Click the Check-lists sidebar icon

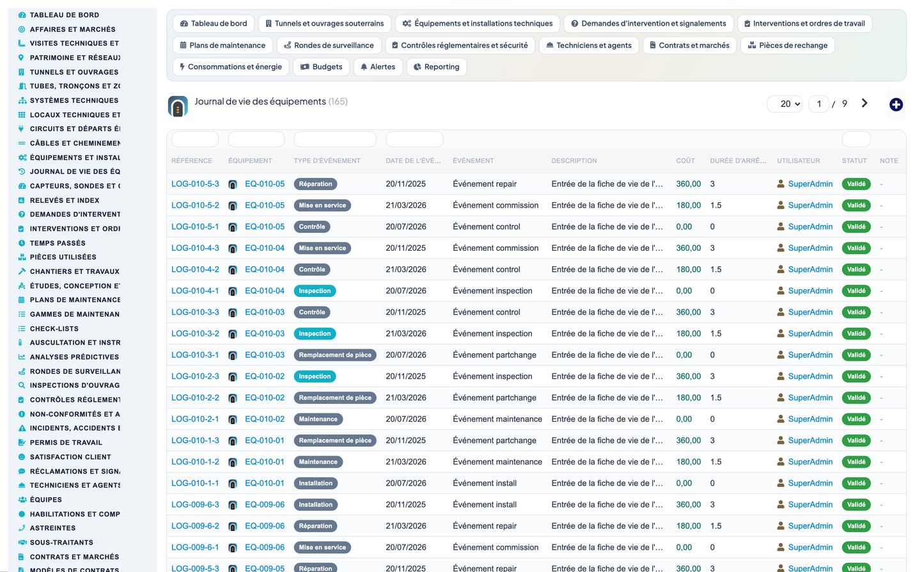(22, 328)
